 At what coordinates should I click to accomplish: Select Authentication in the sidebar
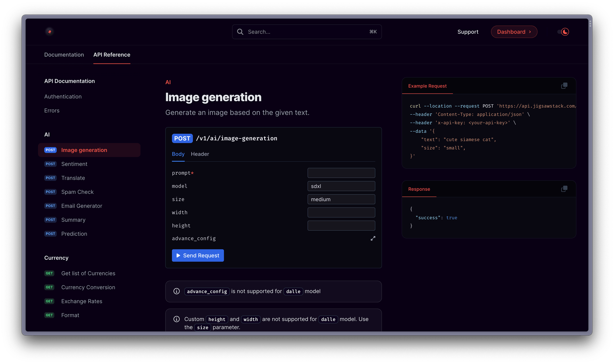pos(62,96)
